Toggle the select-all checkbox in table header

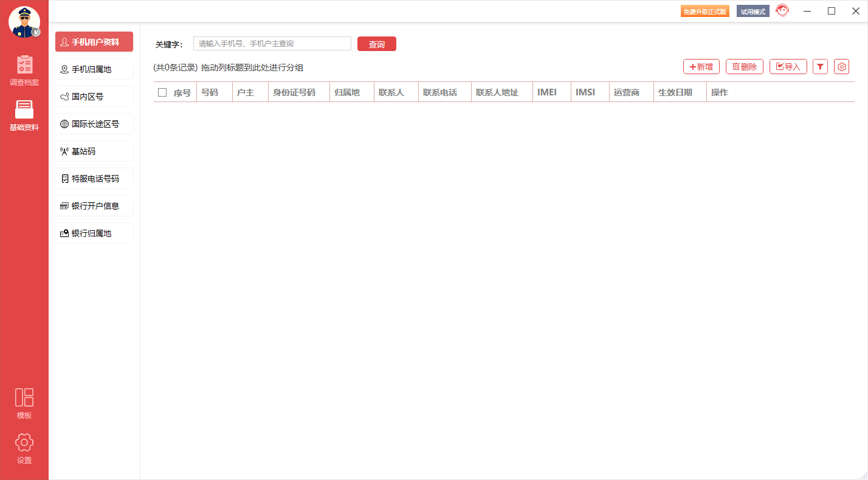[x=162, y=92]
